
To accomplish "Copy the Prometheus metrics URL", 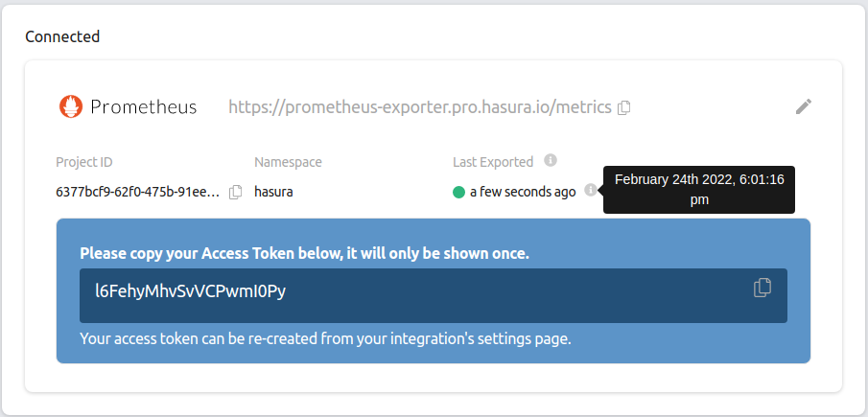I will tap(623, 107).
